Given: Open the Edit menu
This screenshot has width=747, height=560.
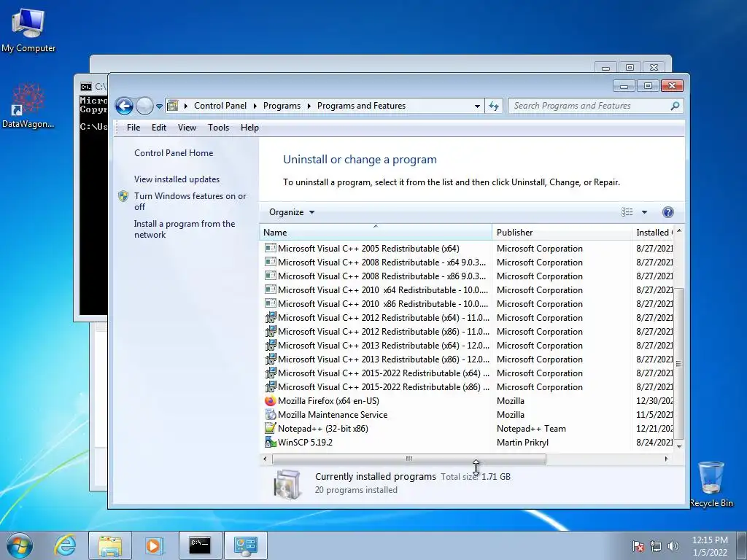Looking at the screenshot, I should pos(158,128).
